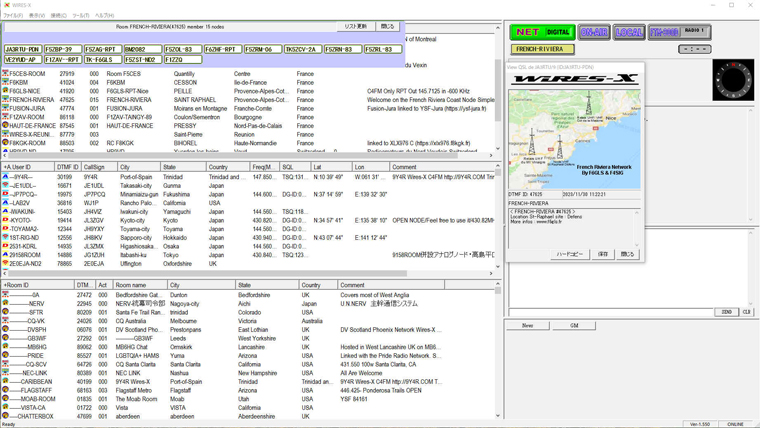The height and width of the screenshot is (428, 760).
Task: Click the News button
Action: tap(528, 326)
